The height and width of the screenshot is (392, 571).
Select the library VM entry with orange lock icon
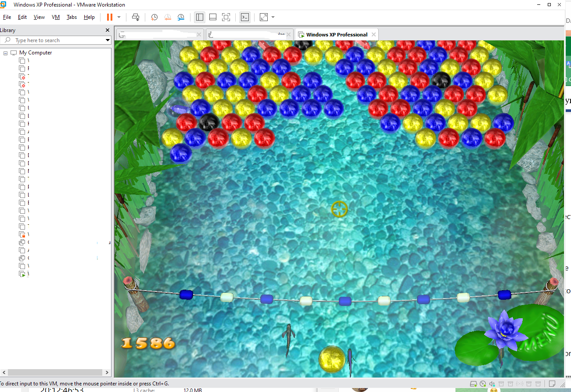click(x=22, y=234)
